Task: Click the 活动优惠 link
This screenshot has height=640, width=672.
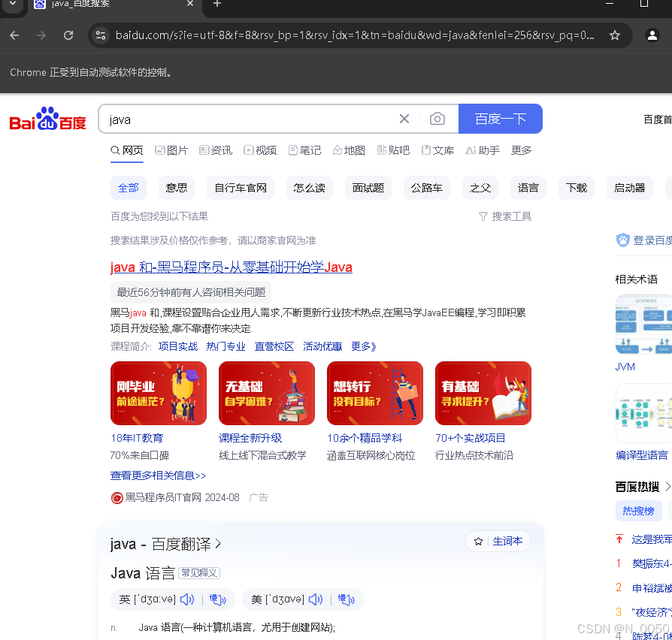Action: [x=322, y=346]
